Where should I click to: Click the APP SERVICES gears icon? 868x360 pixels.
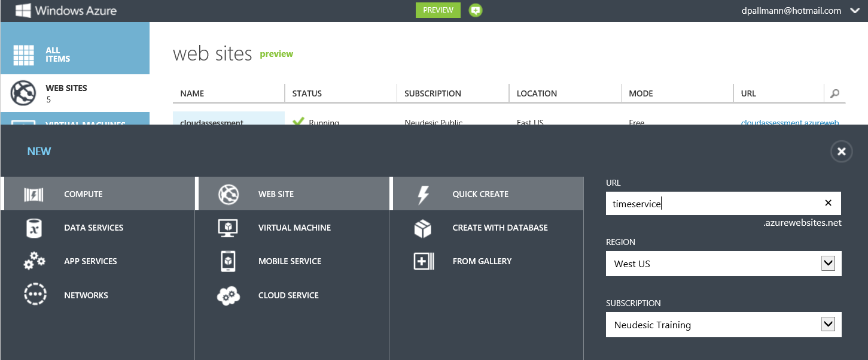(x=34, y=261)
